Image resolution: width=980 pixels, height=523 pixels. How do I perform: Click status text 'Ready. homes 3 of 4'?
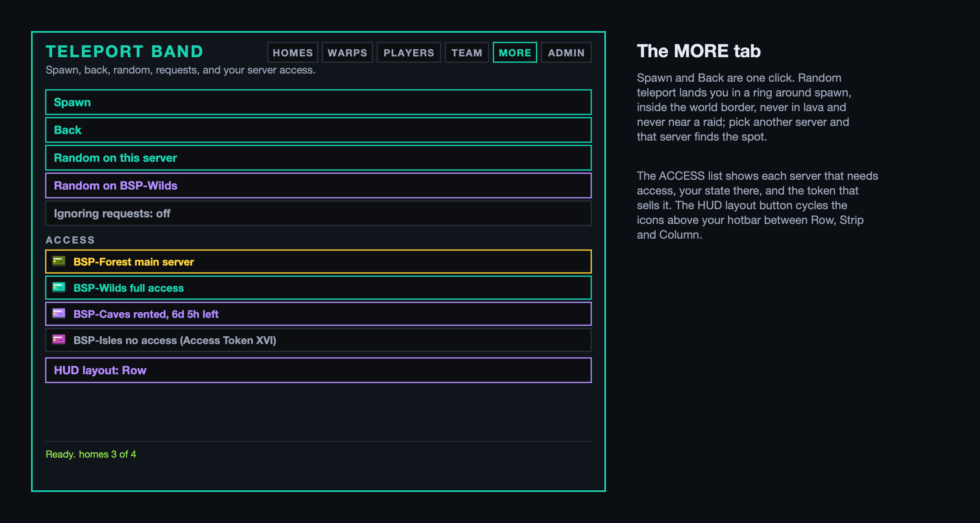[x=91, y=454]
